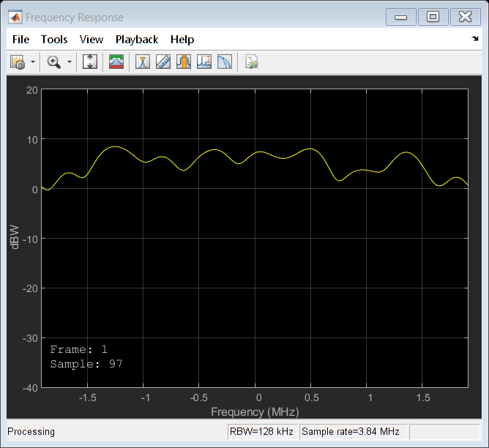Select the Zoom In tool
The width and height of the screenshot is (489, 448).
pyautogui.click(x=53, y=62)
